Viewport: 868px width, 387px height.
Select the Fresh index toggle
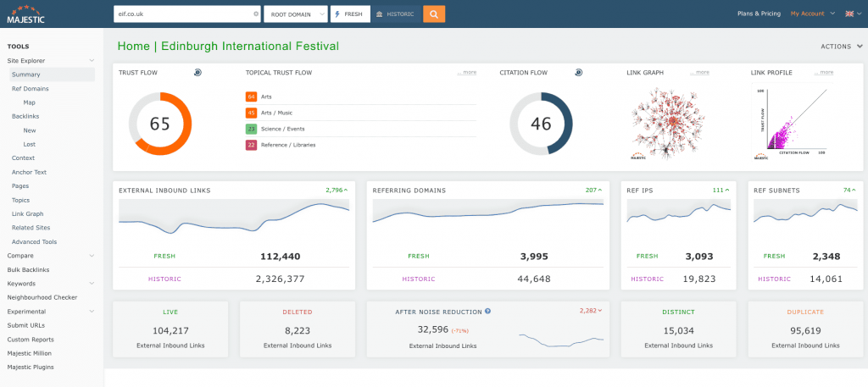click(350, 14)
